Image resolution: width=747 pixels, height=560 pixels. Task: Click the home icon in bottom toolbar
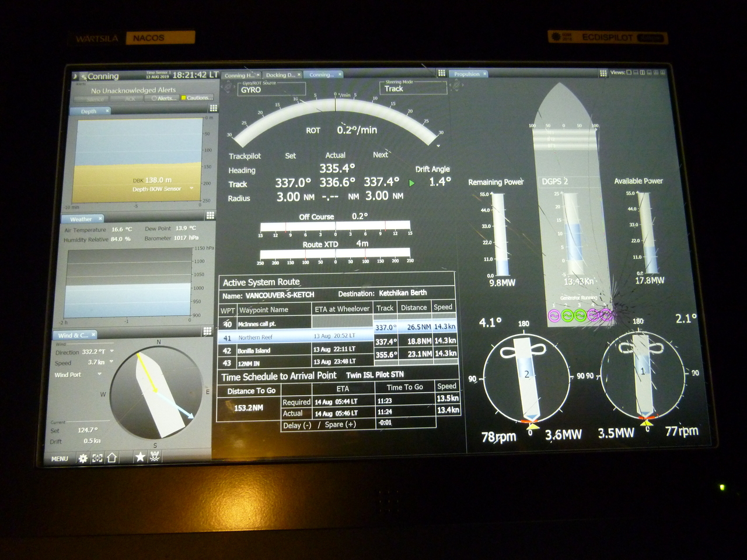(x=111, y=458)
